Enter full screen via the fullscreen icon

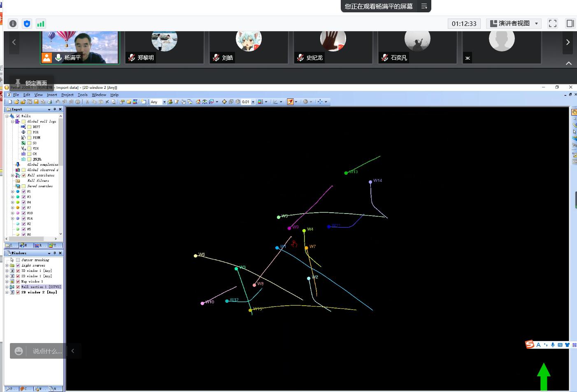click(553, 23)
